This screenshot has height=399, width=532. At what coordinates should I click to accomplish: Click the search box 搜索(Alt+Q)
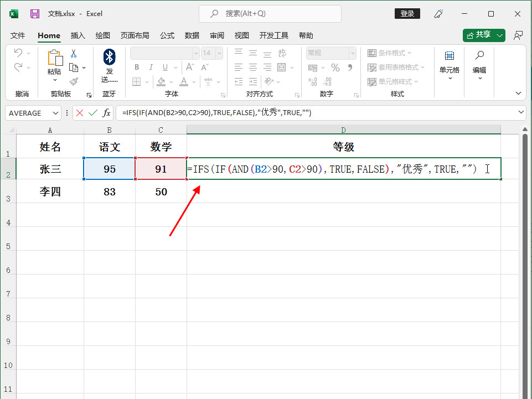tap(270, 14)
